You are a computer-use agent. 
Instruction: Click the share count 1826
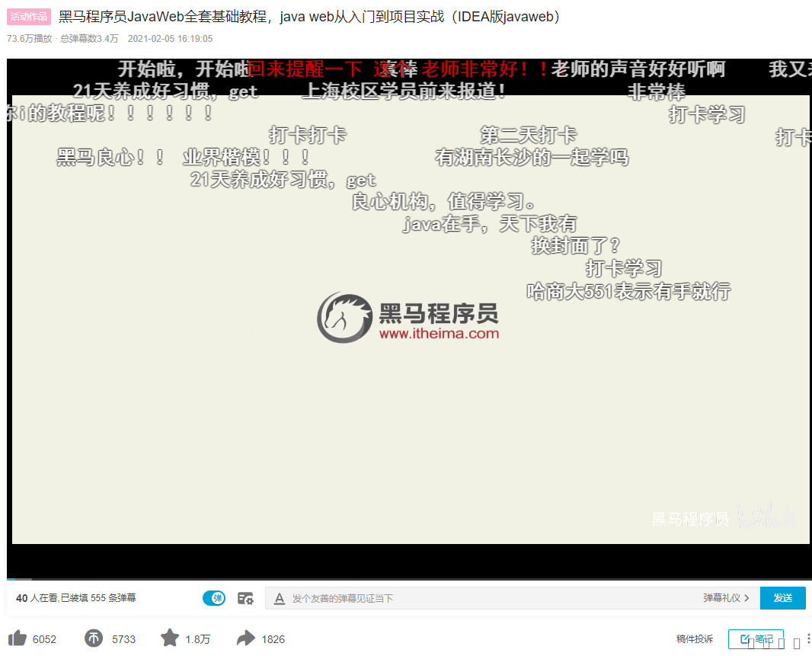[x=273, y=639]
